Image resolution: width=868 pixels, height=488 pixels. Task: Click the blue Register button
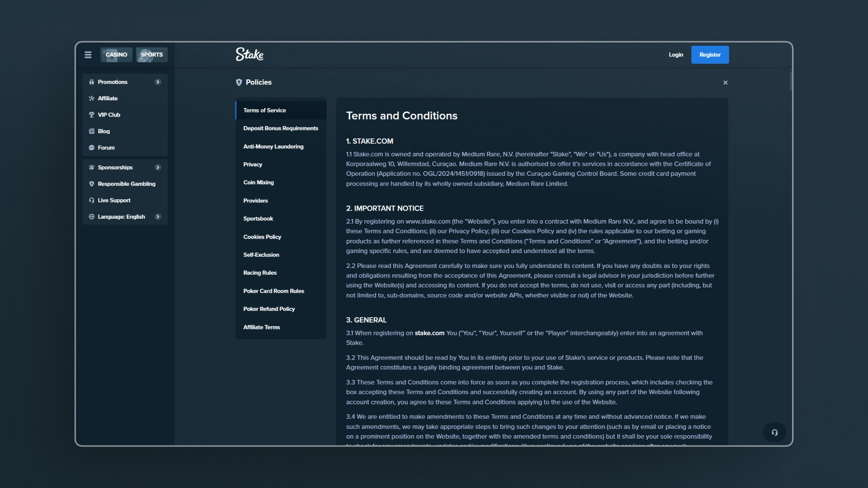tap(710, 55)
